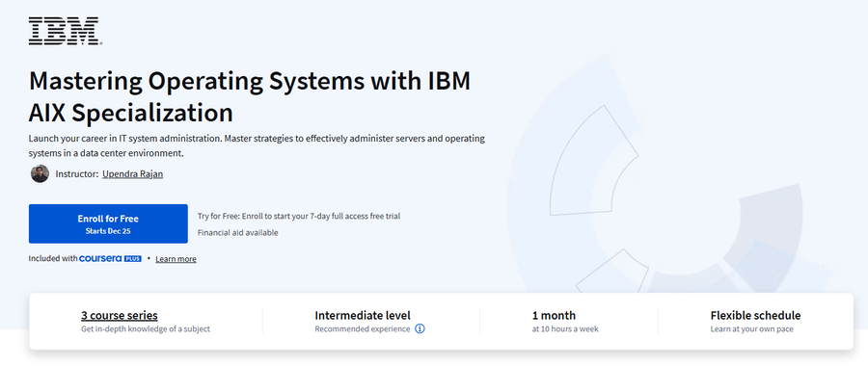Click the IBM logo
The image size is (868, 366).
click(65, 31)
